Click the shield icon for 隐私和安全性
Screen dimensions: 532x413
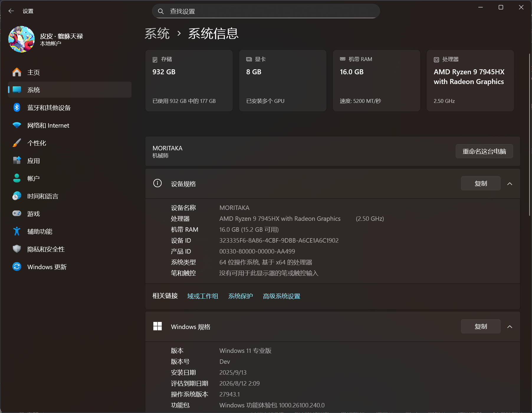[17, 249]
